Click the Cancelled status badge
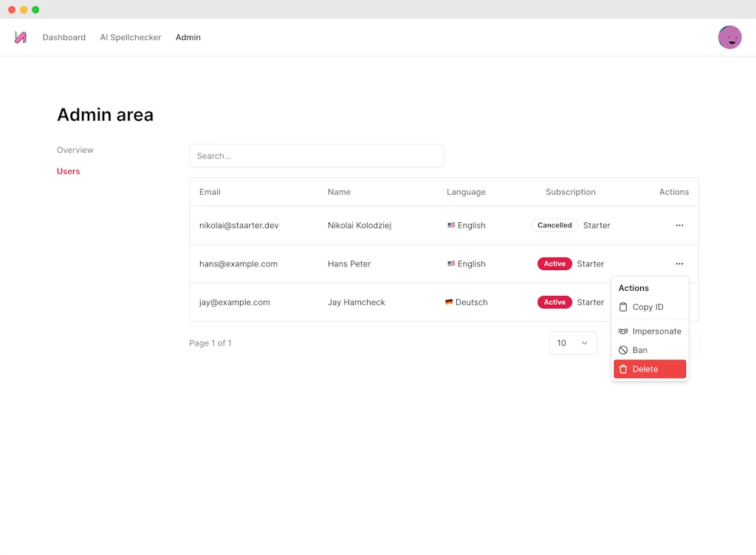This screenshot has height=555, width=756. pos(554,225)
